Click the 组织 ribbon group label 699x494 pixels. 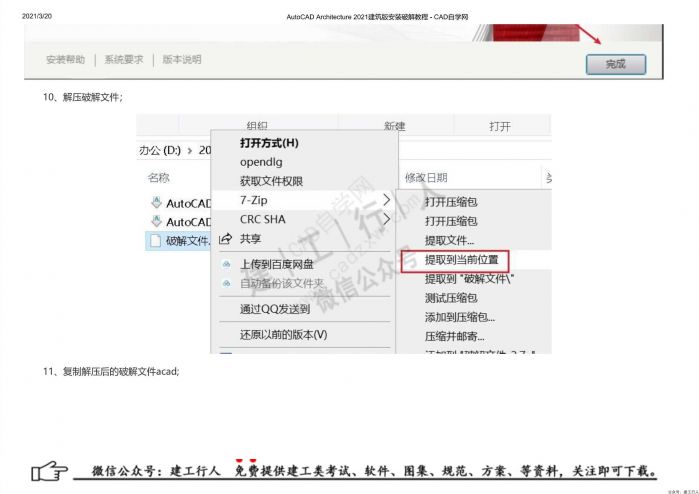point(257,126)
